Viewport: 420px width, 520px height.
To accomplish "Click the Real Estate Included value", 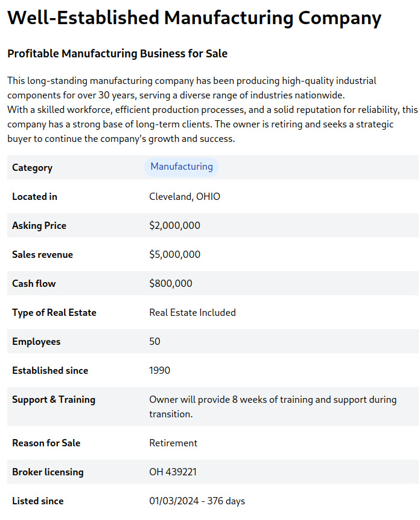I will click(192, 313).
